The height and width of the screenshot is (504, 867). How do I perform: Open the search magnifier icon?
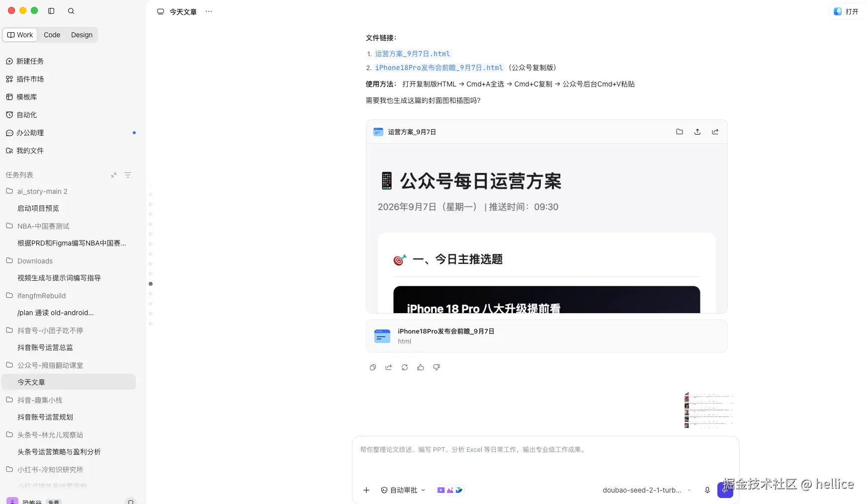71,10
